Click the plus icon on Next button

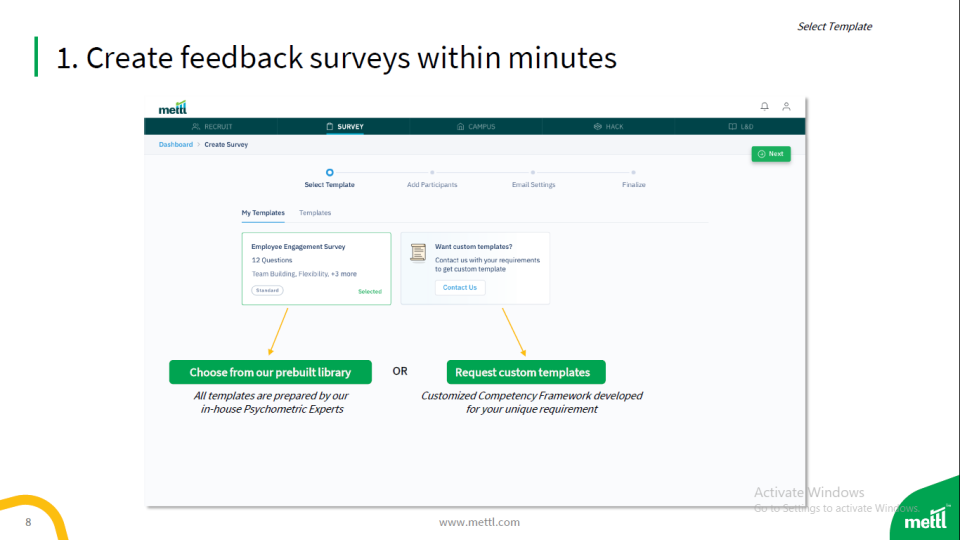(x=762, y=154)
